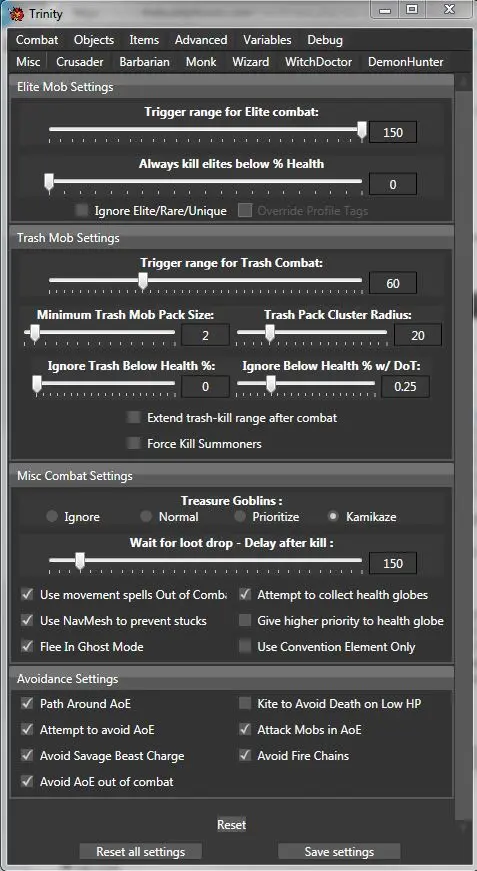
Task: Click Reset all settings button
Action: coord(140,852)
